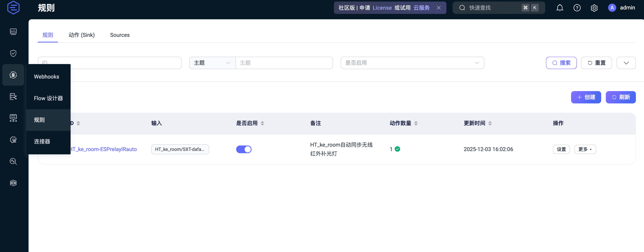
Task: Click the cluster management sidebar icon
Action: click(13, 96)
